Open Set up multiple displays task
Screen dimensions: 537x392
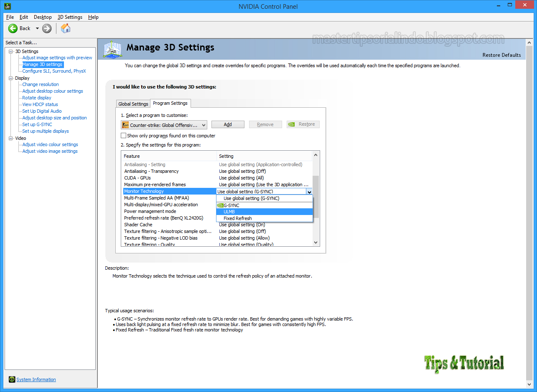click(x=46, y=131)
